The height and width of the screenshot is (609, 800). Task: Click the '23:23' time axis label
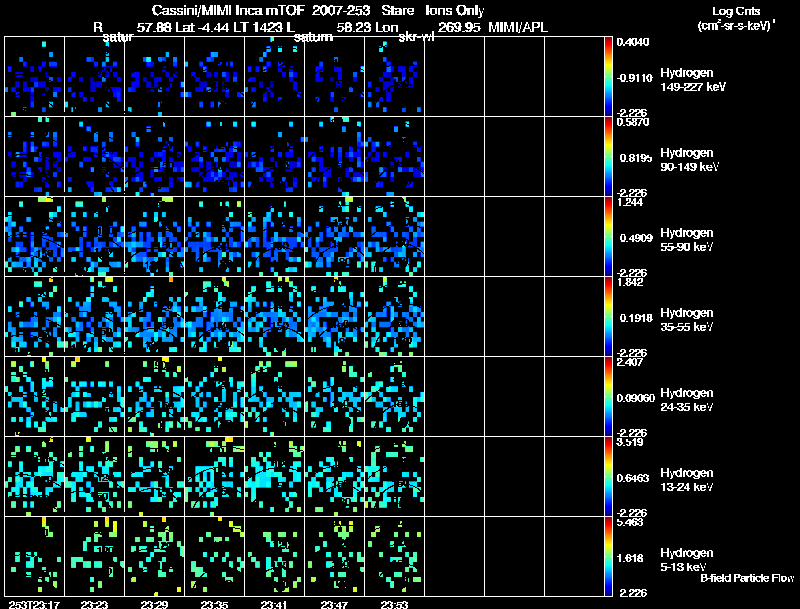pyautogui.click(x=94, y=605)
